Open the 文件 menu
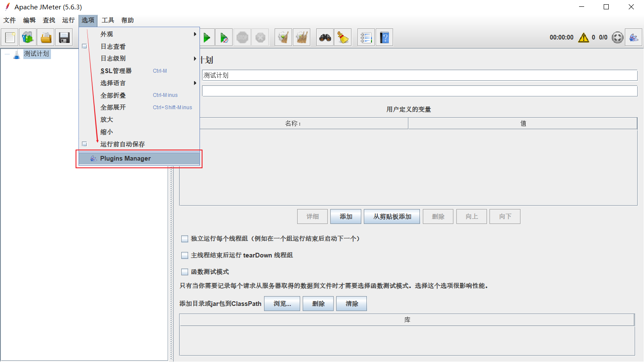Viewport: 644px width, 362px height. (10, 20)
